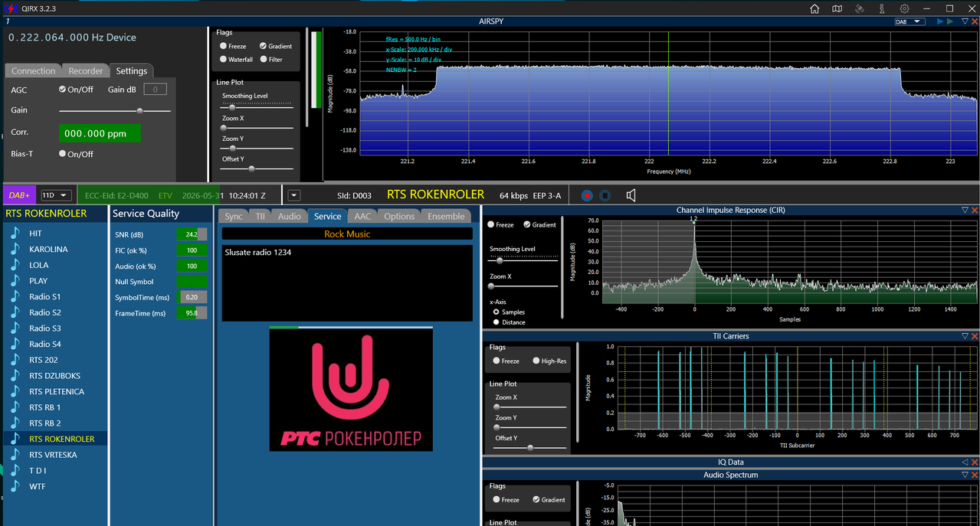Image resolution: width=980 pixels, height=526 pixels.
Task: Open the home icon in title bar
Action: [814, 8]
